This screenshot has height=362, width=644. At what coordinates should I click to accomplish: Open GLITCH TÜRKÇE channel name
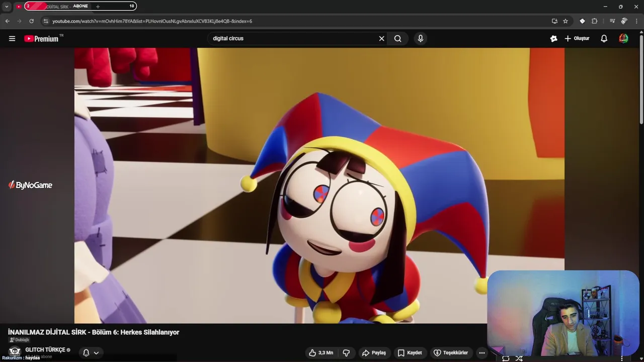[x=45, y=350]
